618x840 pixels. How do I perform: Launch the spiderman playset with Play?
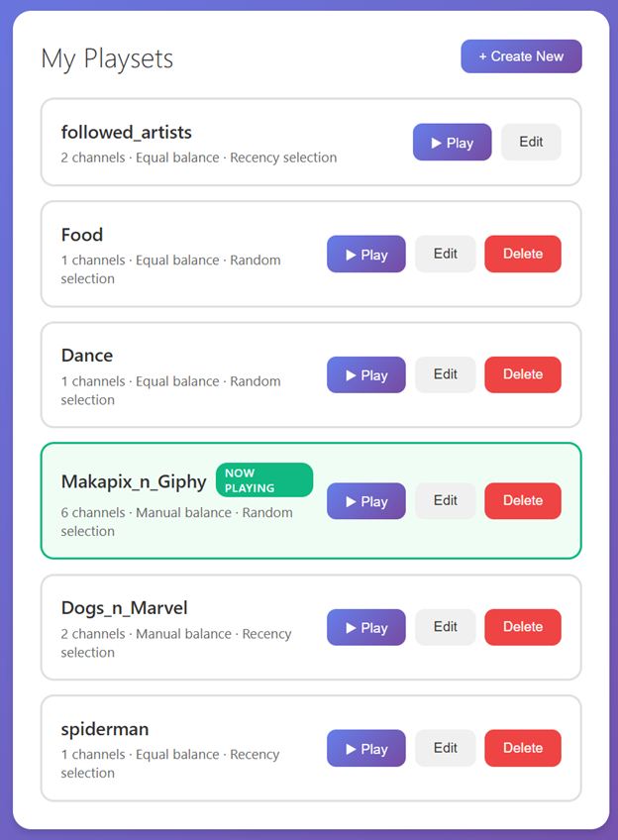(365, 749)
